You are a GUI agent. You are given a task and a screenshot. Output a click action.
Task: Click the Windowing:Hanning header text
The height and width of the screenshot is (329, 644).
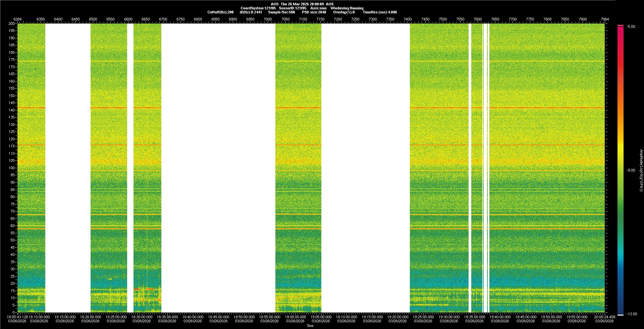(347, 8)
